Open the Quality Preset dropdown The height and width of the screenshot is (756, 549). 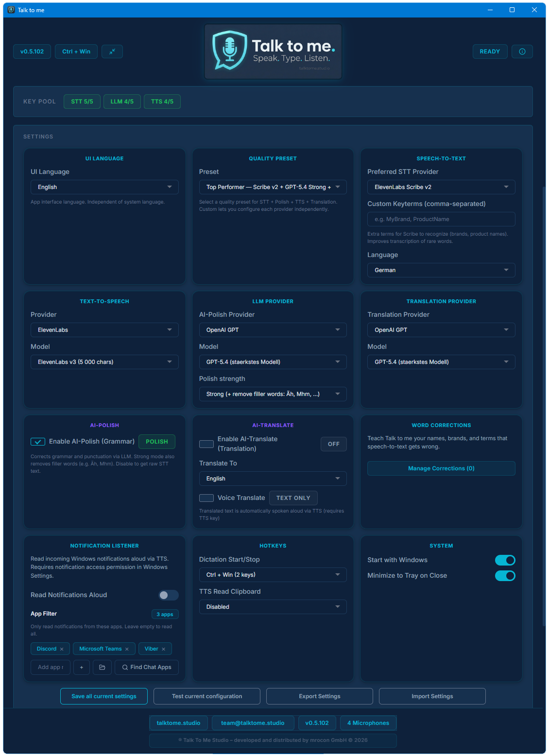point(273,187)
